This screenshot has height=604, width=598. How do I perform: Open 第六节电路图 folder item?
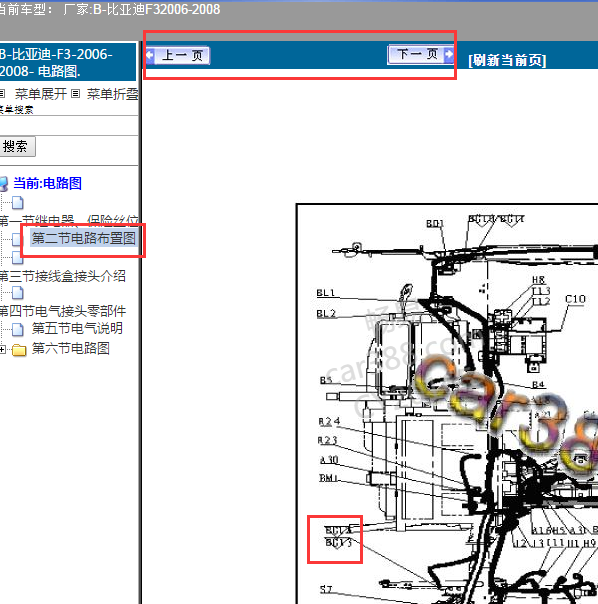(71, 348)
